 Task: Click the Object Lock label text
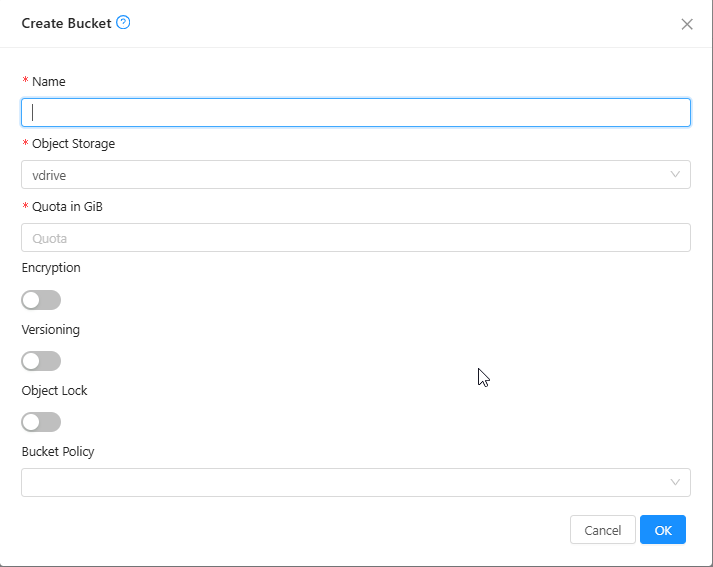click(55, 391)
